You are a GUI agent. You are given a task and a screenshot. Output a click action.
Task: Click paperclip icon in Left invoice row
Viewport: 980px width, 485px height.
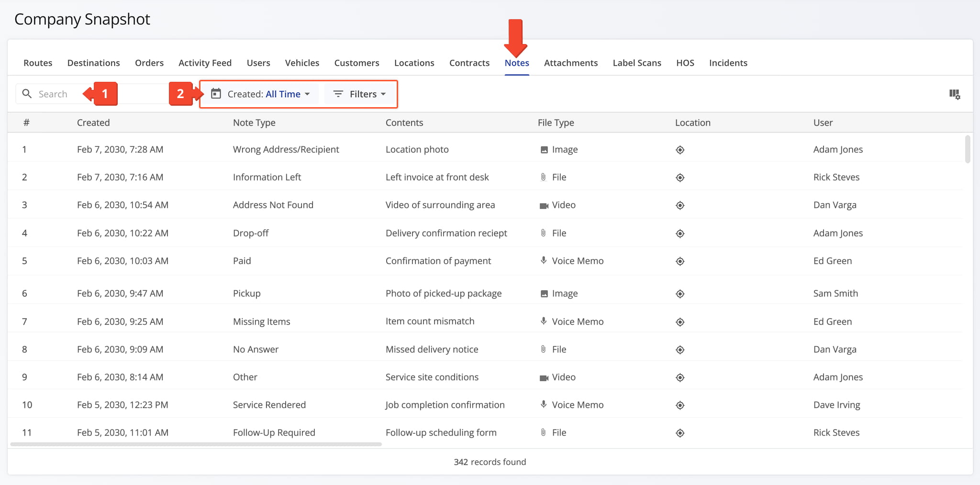click(544, 177)
